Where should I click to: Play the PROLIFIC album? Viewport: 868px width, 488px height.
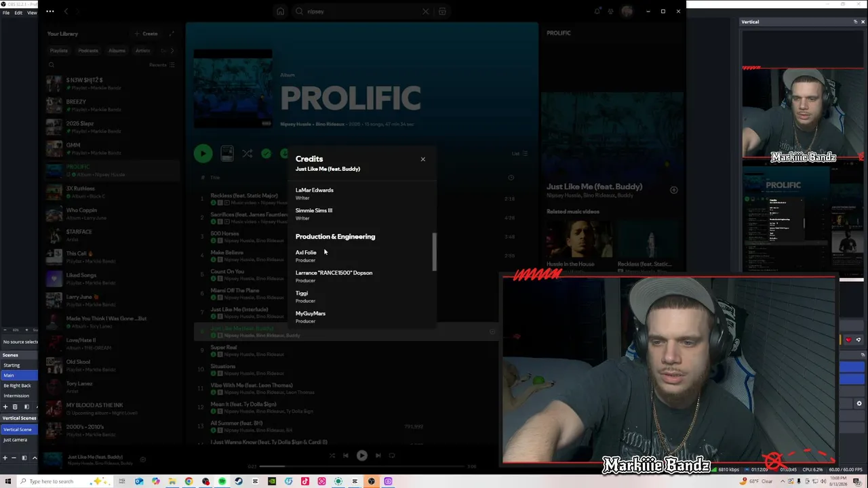tap(203, 154)
